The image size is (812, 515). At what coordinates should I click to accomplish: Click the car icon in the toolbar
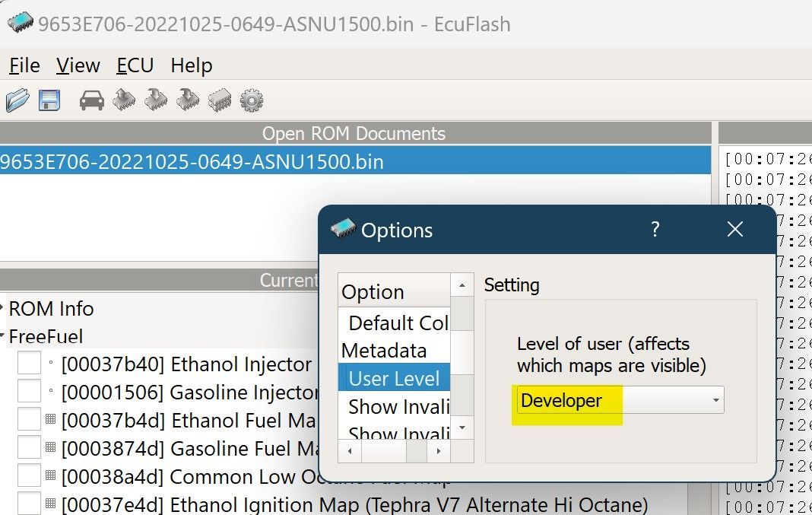point(92,100)
